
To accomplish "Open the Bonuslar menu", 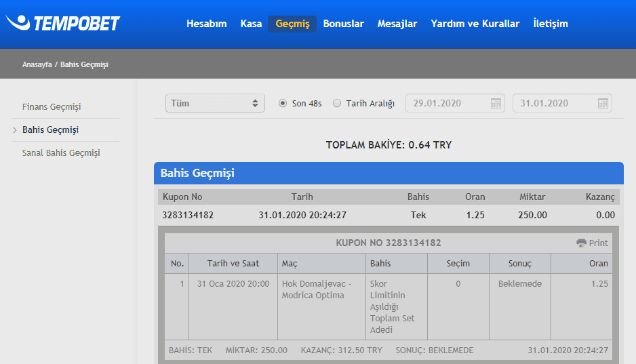I will click(x=344, y=24).
